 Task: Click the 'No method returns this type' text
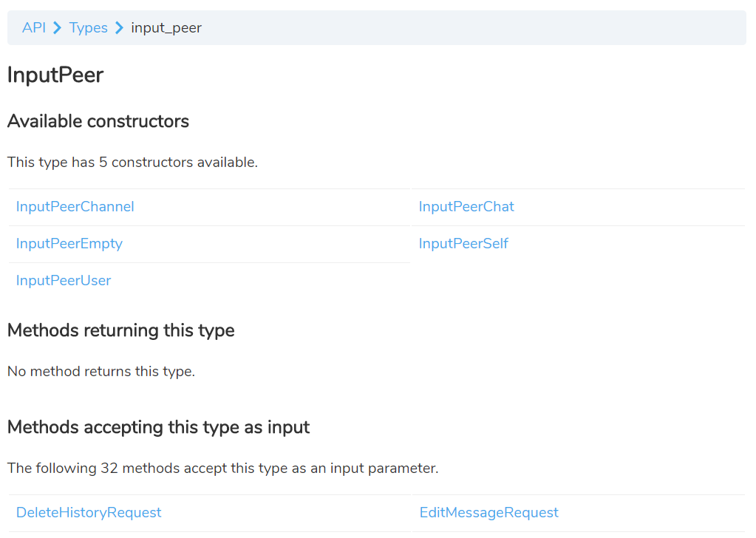[101, 372]
